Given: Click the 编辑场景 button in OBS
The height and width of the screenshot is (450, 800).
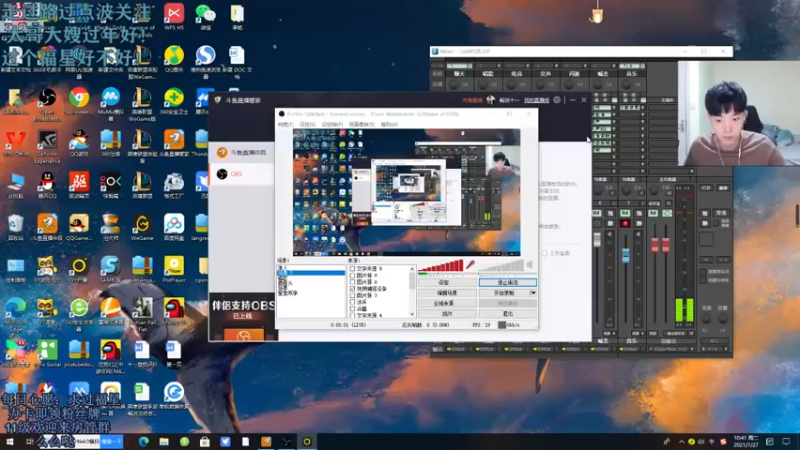Looking at the screenshot, I should pyautogui.click(x=447, y=293).
